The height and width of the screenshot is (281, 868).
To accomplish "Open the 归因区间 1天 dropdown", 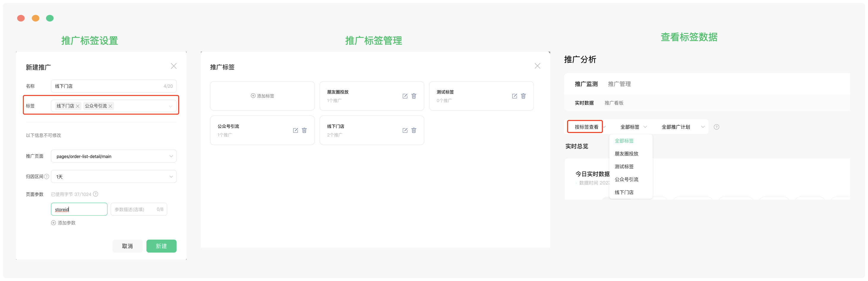I will (x=113, y=176).
